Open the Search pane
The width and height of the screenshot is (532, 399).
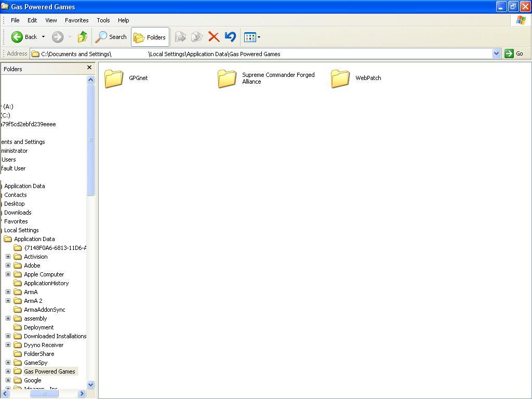click(111, 37)
